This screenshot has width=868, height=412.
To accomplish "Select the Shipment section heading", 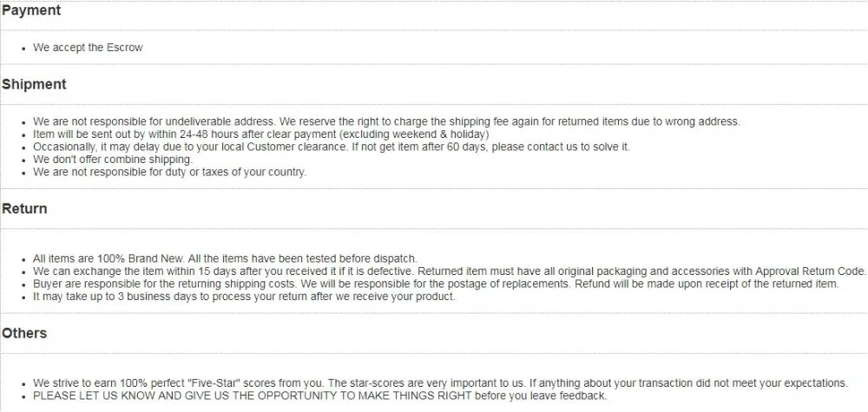I will [x=34, y=84].
